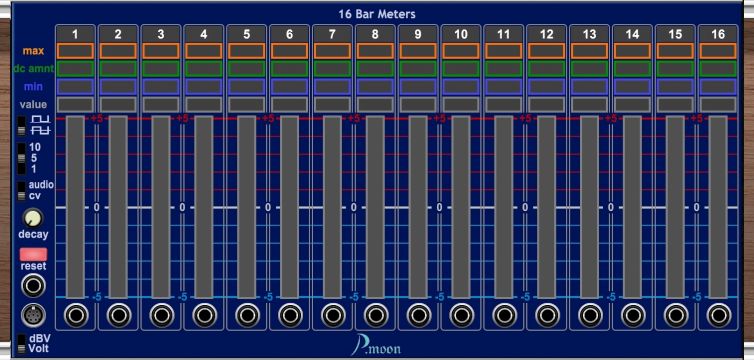754x360 pixels.
Task: Click the input jack for channel 16
Action: coord(718,316)
